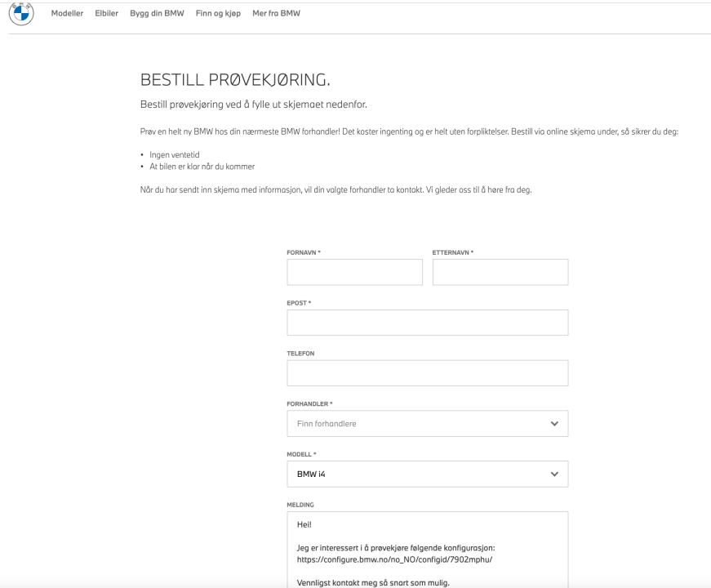Click into the Etternavn input box

(x=500, y=273)
